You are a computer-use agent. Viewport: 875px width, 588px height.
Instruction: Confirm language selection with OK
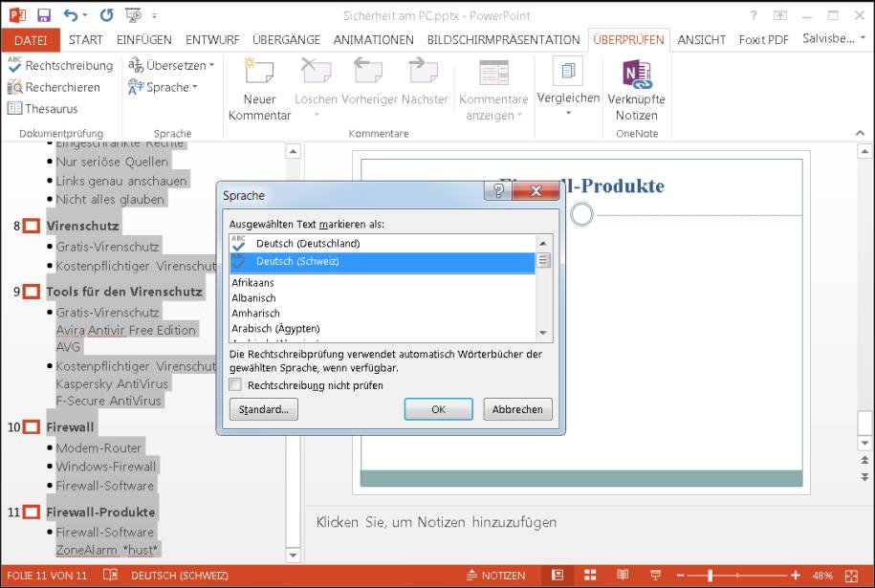point(438,408)
